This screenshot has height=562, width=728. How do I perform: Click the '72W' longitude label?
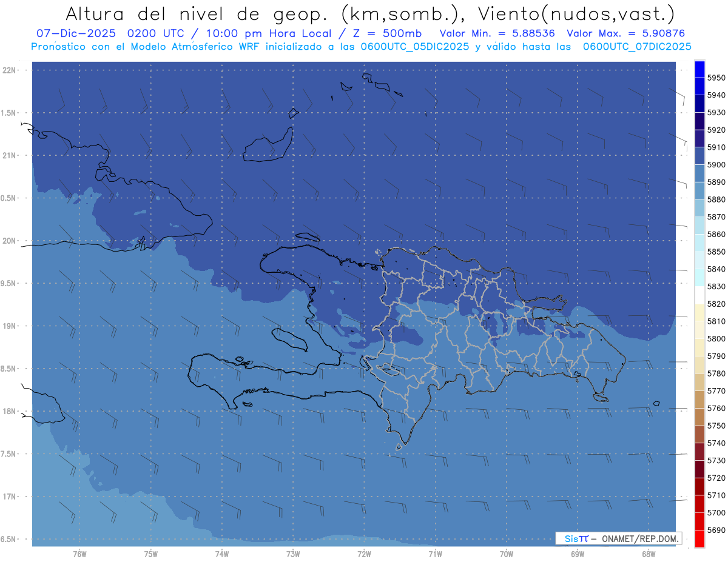[364, 554]
